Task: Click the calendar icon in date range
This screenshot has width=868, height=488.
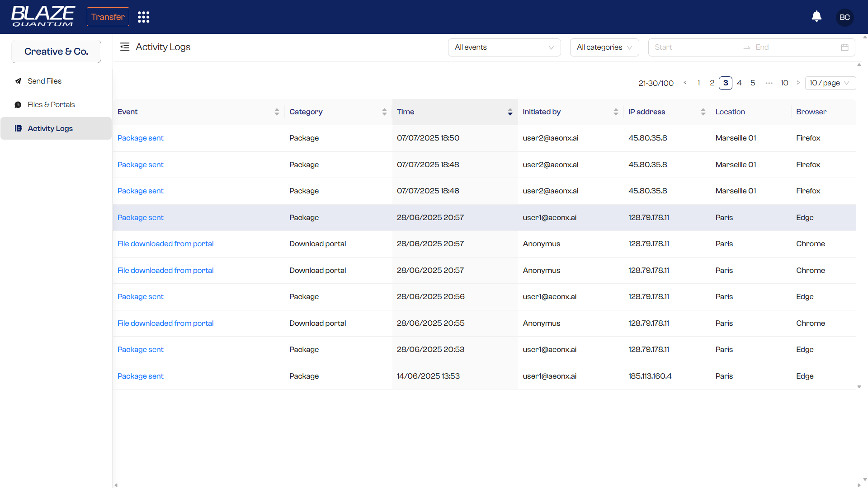Action: pyautogui.click(x=844, y=47)
